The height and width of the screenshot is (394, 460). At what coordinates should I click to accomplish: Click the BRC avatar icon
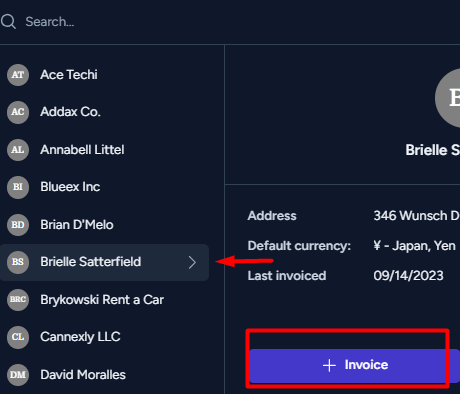(x=18, y=300)
